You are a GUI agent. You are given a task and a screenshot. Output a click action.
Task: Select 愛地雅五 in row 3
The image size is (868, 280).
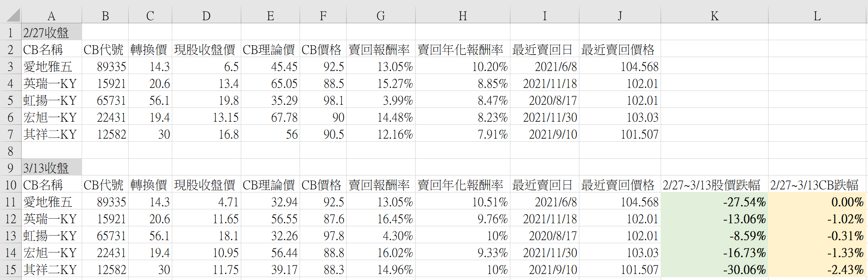tap(51, 66)
